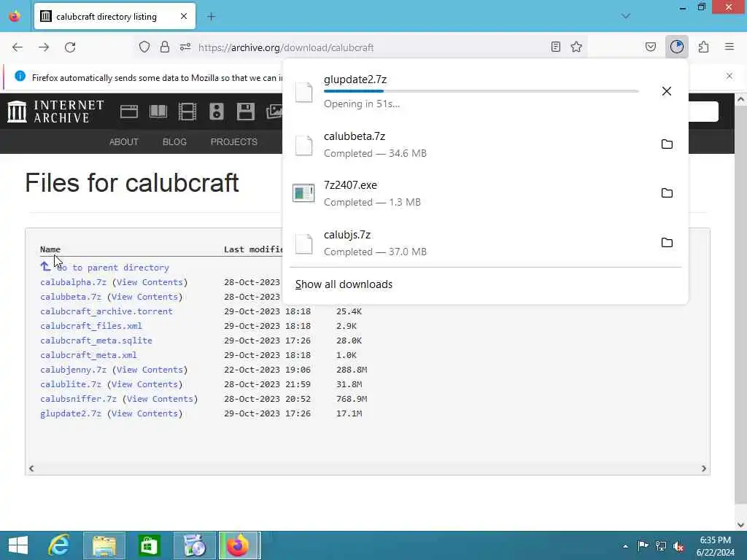
Task: Open the PROJECTS menu item
Action: point(234,142)
